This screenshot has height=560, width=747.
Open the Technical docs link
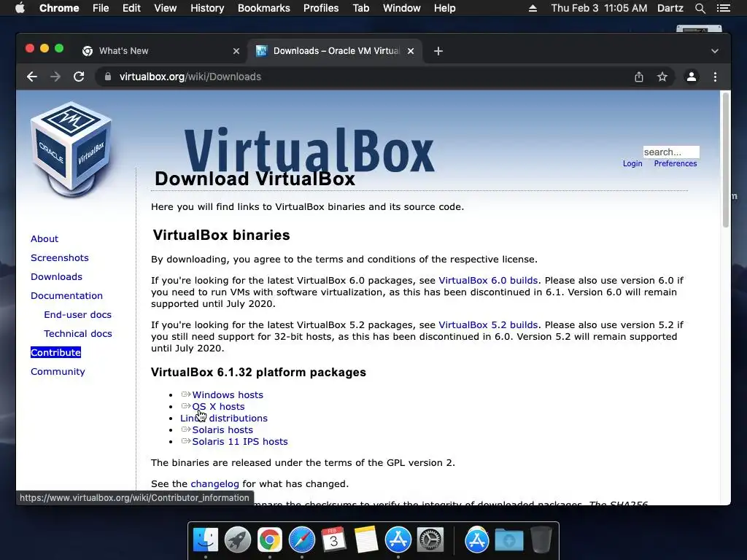[78, 334]
